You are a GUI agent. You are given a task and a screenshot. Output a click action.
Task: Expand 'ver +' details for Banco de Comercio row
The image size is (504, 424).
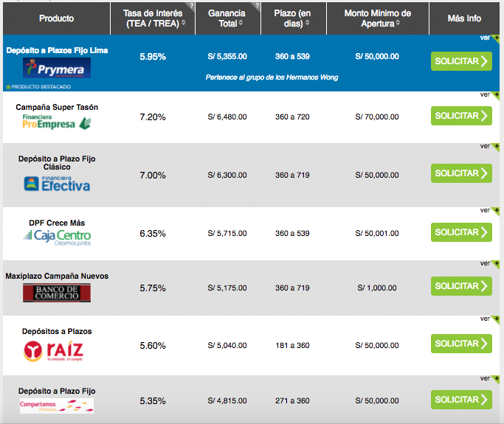coord(489,264)
